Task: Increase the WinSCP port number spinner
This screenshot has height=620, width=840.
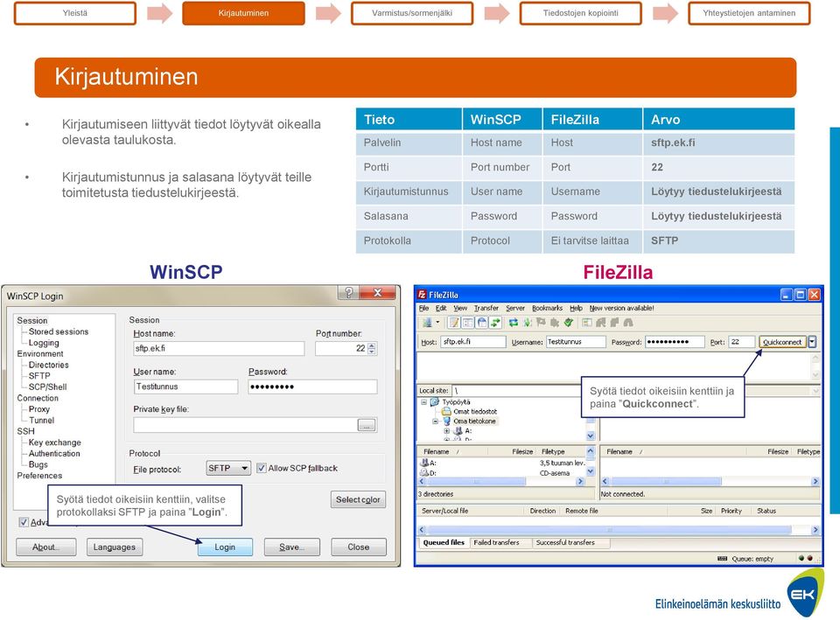Action: tap(372, 345)
